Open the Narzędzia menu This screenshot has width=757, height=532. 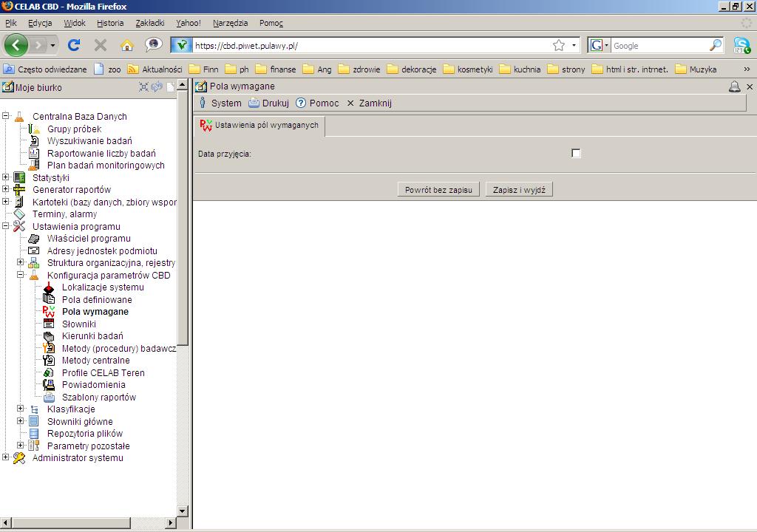[x=231, y=23]
